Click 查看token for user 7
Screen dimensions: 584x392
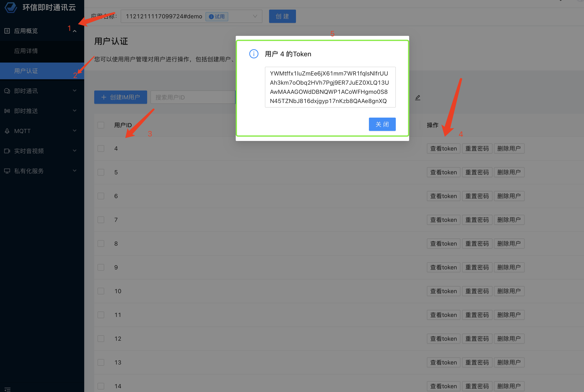[x=443, y=220]
